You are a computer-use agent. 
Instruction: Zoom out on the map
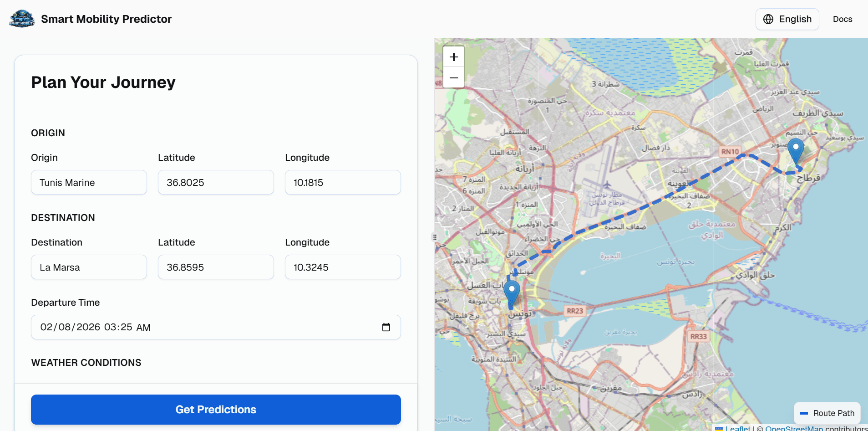point(453,78)
